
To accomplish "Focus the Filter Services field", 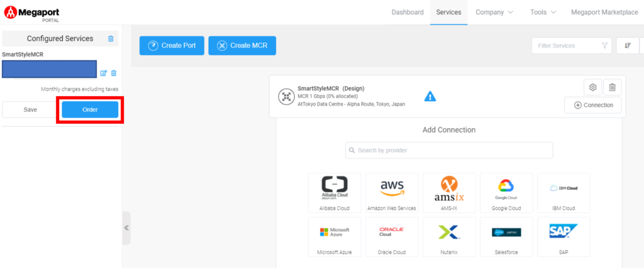I will tap(571, 46).
